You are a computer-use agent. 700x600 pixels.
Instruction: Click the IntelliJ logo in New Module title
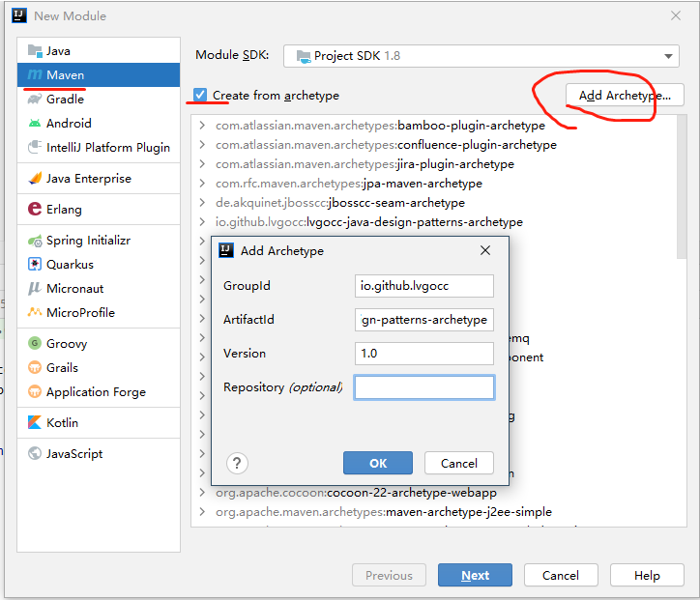(x=18, y=15)
